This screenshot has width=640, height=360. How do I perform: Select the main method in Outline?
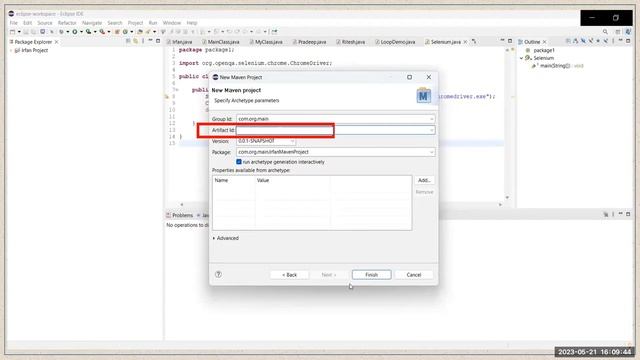tap(557, 66)
